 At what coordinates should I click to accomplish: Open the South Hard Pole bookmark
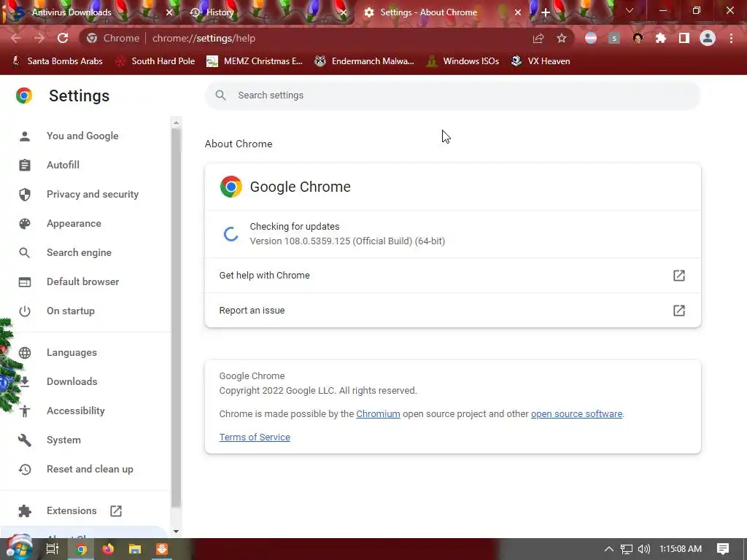point(155,61)
